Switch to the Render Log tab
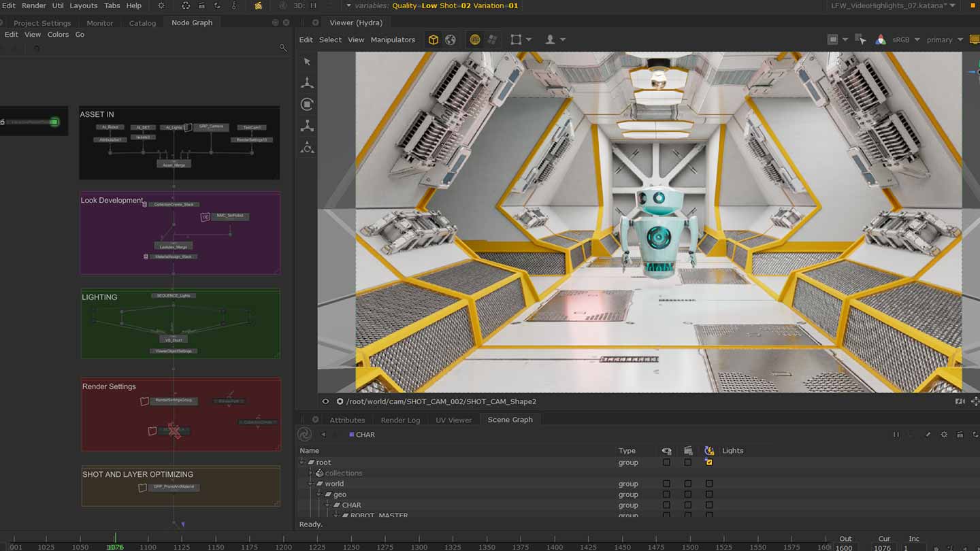Screen dimensions: 980x551 (399, 420)
